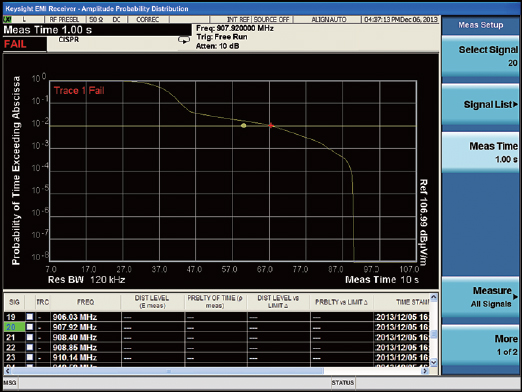
Task: Open the Signal List submenu
Action: coord(480,104)
